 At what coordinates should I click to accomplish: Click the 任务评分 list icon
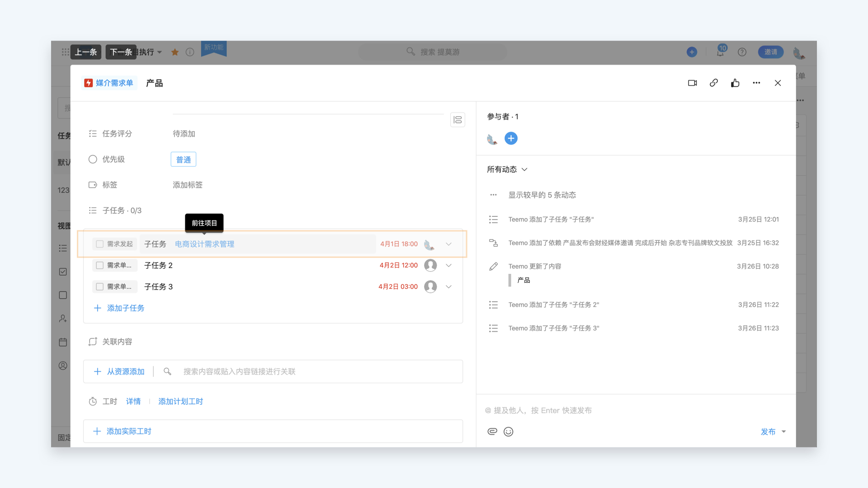tap(93, 134)
